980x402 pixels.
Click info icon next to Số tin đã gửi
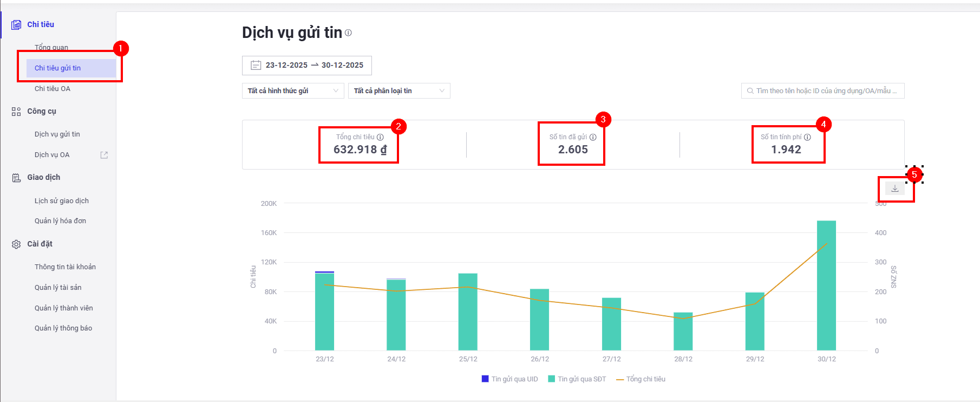coord(593,137)
